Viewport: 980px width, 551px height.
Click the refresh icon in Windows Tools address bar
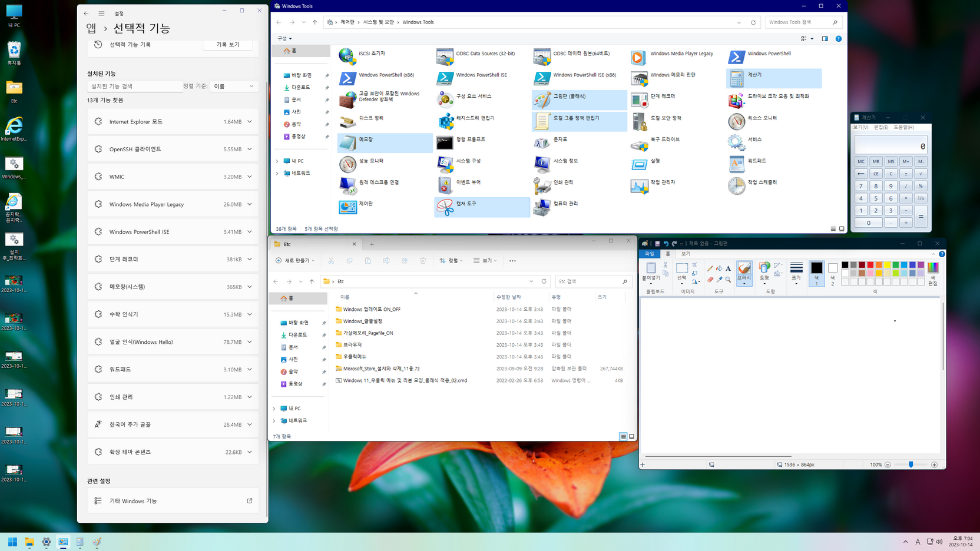click(753, 22)
